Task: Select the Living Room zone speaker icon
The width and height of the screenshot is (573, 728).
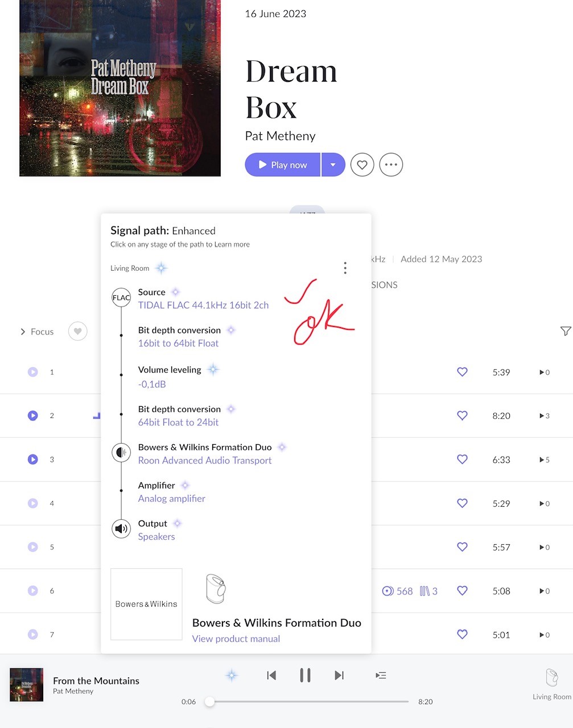Action: point(551,678)
